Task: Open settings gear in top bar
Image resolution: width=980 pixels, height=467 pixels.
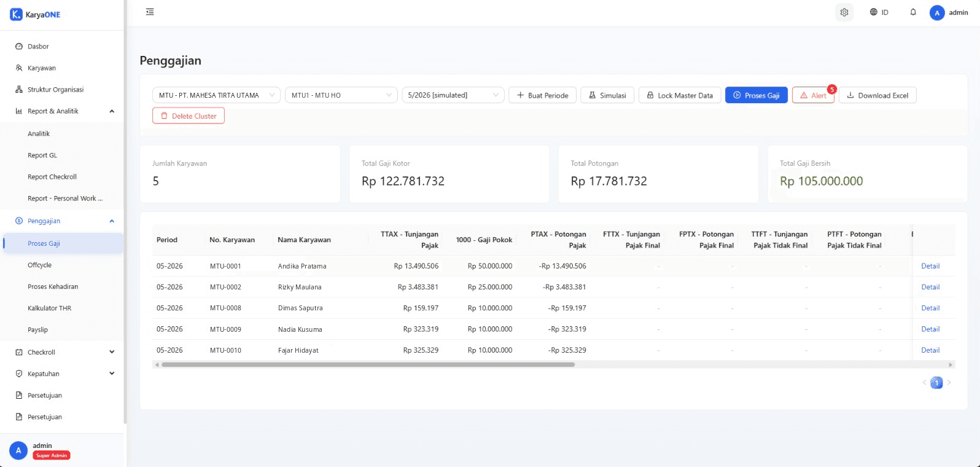Action: click(x=844, y=12)
